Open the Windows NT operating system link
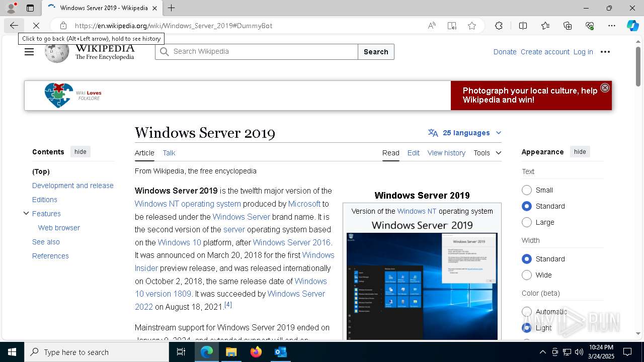644x362 pixels. pyautogui.click(x=188, y=204)
